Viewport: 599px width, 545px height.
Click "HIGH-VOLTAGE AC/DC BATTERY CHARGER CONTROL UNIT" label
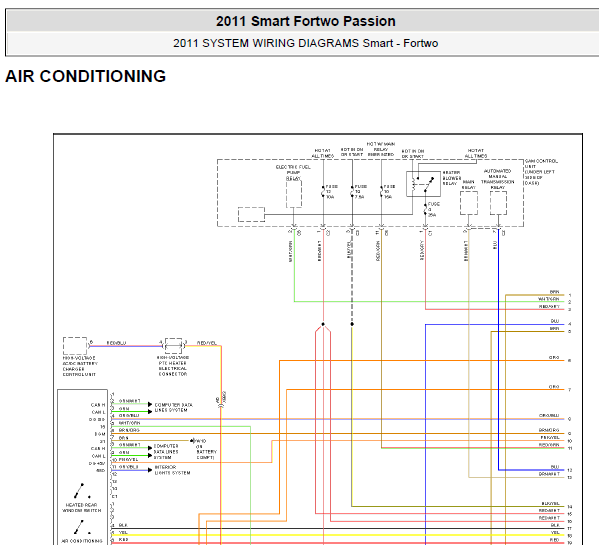[x=80, y=366]
